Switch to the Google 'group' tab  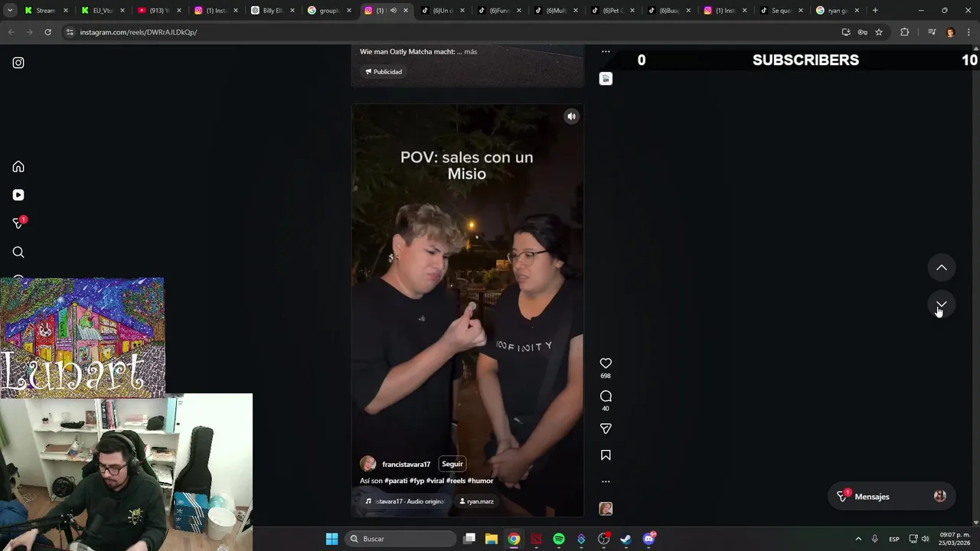pyautogui.click(x=328, y=11)
